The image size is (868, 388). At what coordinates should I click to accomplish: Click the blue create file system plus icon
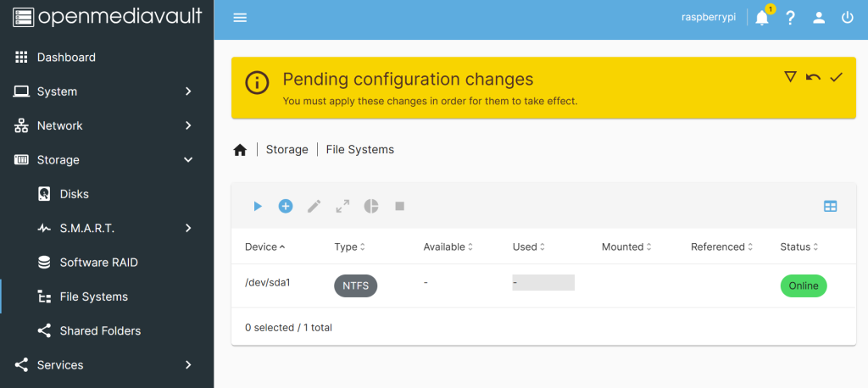point(286,207)
